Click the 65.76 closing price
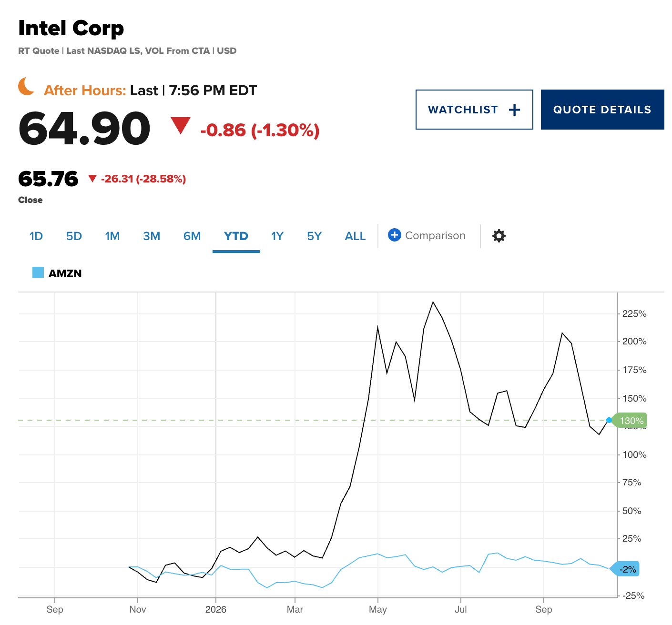672x625 pixels. (x=48, y=179)
